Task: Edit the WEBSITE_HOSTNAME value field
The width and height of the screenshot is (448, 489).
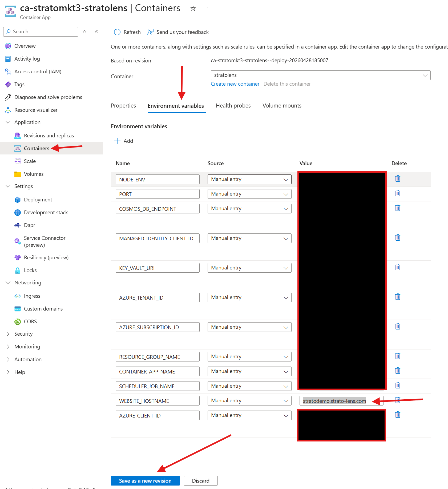Action: tap(341, 401)
